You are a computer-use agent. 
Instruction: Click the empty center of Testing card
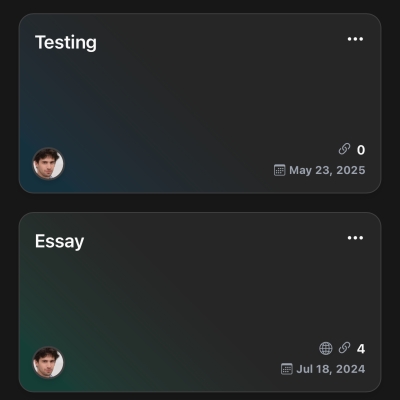click(x=200, y=100)
